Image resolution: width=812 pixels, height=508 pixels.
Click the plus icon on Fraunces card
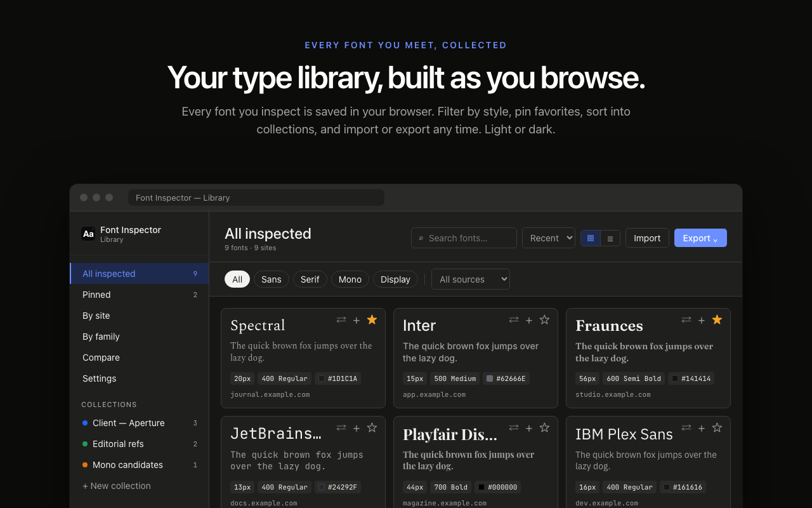coord(702,320)
